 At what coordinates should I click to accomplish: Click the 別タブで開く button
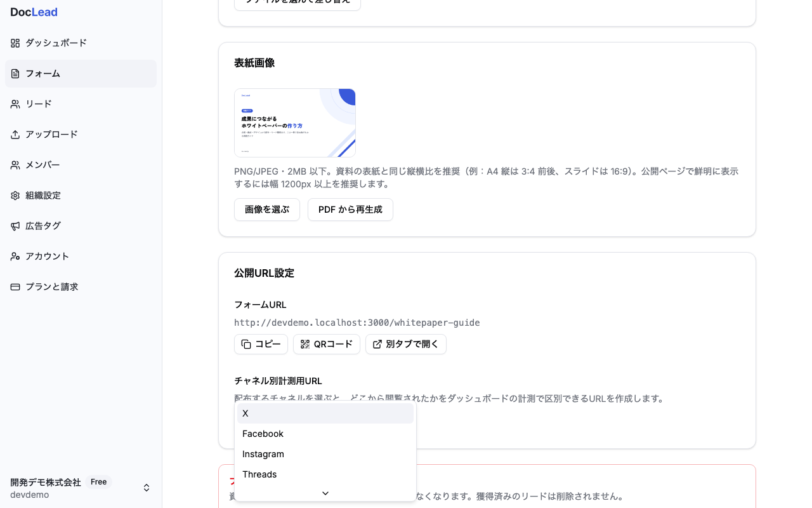click(406, 344)
